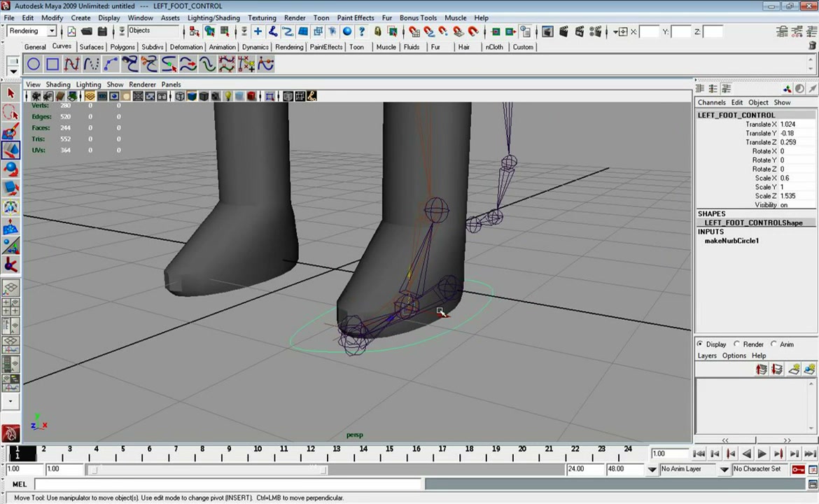Click the play backwards button

tap(746, 454)
